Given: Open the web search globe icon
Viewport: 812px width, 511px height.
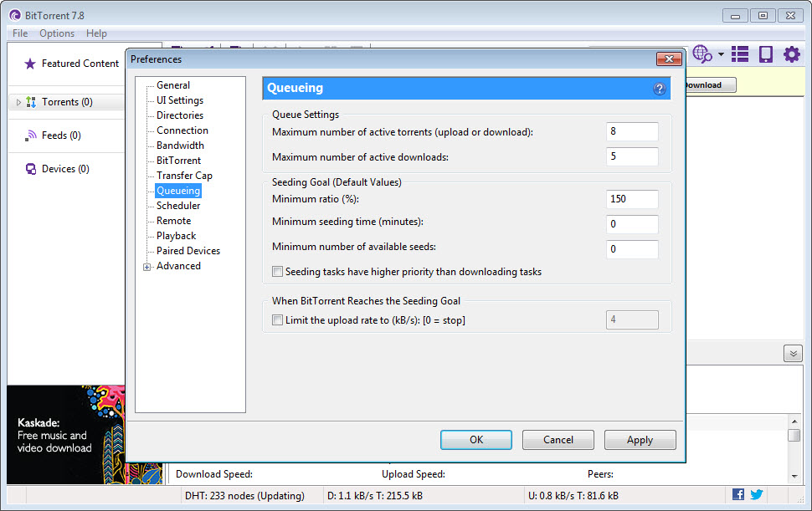Looking at the screenshot, I should (702, 54).
